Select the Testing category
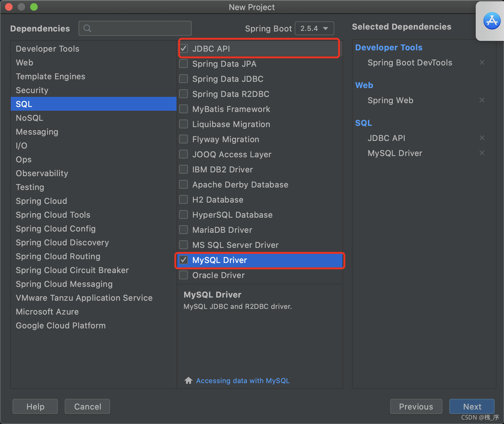This screenshot has width=504, height=424. 94,187
